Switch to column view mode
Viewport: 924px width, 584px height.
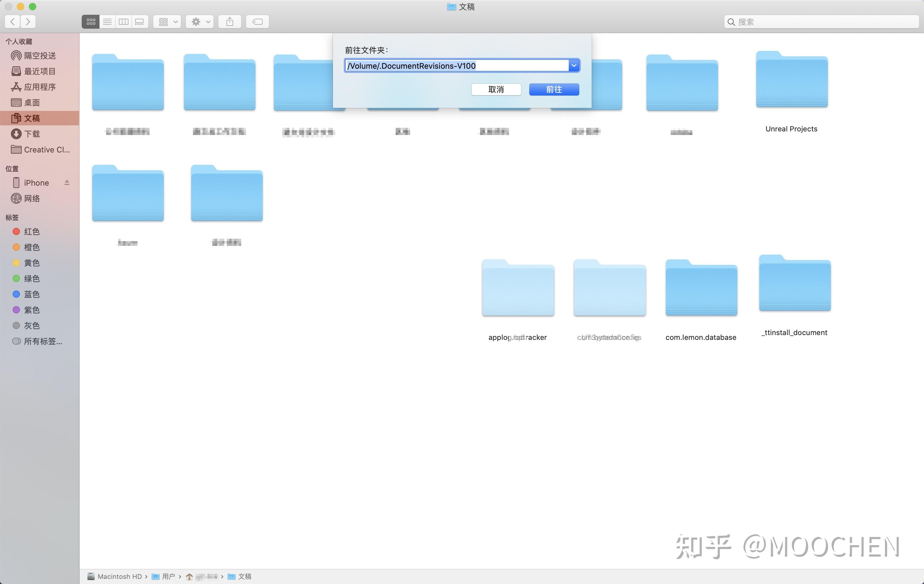click(x=124, y=22)
